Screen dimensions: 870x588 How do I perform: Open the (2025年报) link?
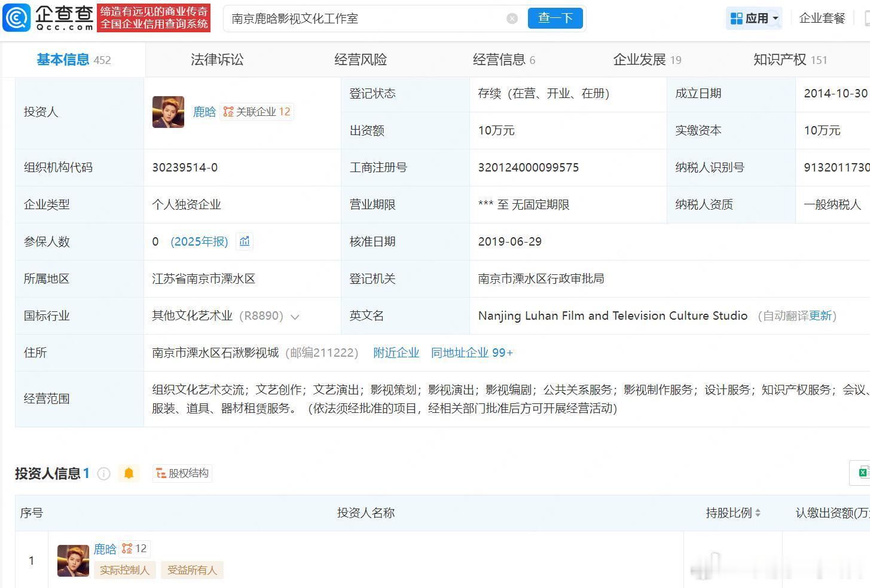click(199, 241)
